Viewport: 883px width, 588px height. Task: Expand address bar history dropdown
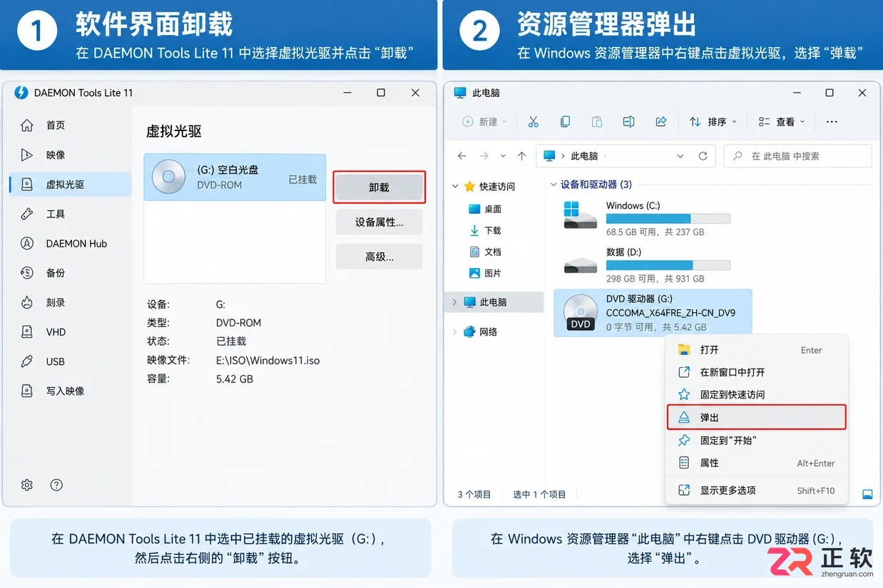(x=680, y=156)
